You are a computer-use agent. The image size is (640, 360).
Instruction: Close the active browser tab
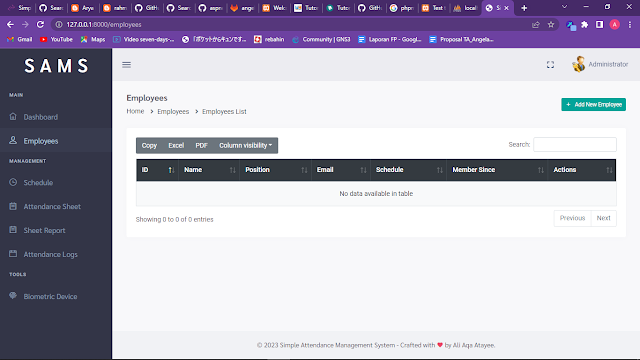[507, 8]
